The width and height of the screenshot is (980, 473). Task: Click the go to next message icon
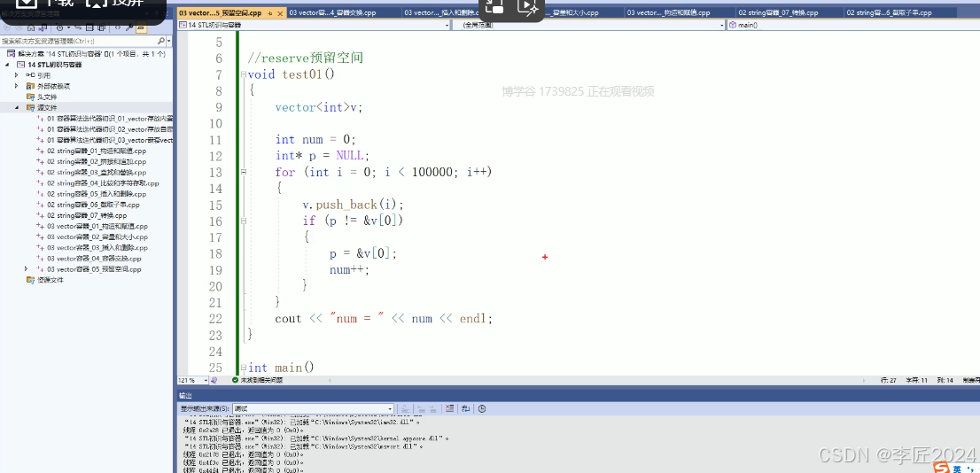(x=433, y=408)
